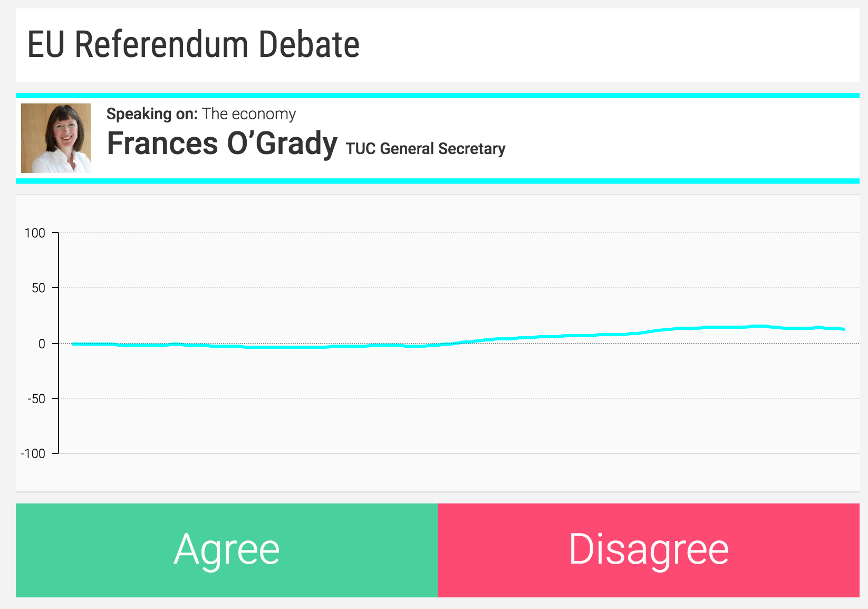
Task: Select the Frances O'Grady speaker name
Action: (x=222, y=144)
